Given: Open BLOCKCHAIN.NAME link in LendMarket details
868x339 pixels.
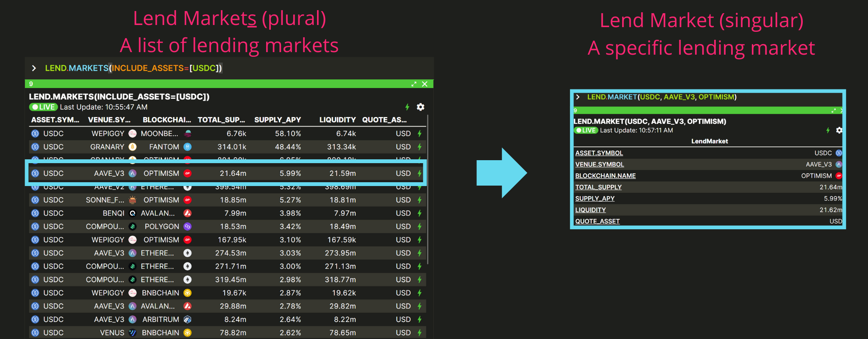Looking at the screenshot, I should click(605, 176).
